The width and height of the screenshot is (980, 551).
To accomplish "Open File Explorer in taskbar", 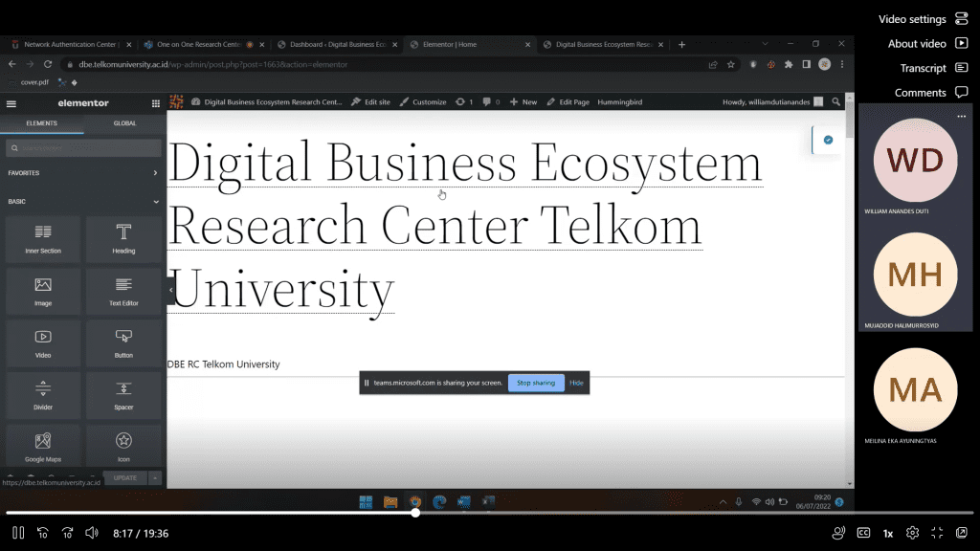I will pyautogui.click(x=390, y=501).
